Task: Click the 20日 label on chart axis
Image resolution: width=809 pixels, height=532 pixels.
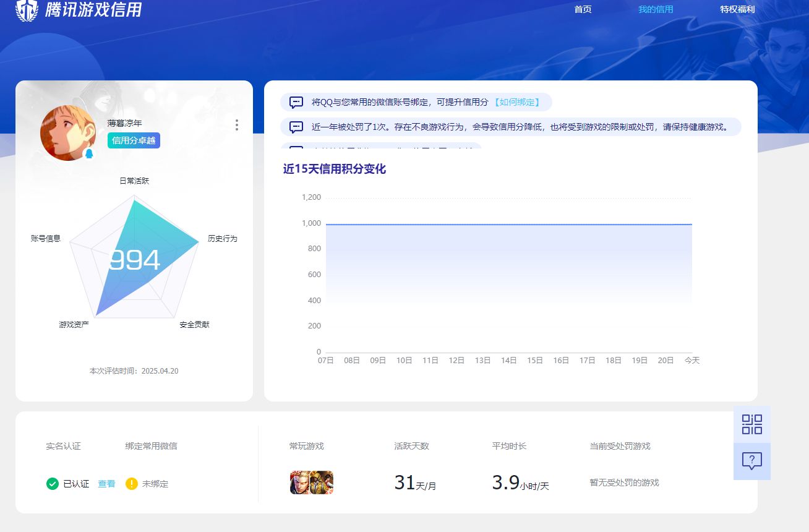Action: (666, 360)
